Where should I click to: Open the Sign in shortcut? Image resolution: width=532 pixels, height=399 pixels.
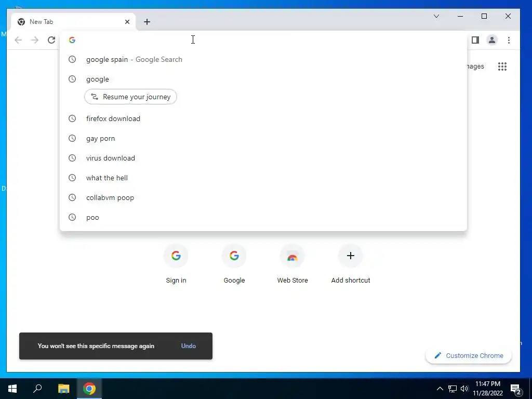(176, 263)
